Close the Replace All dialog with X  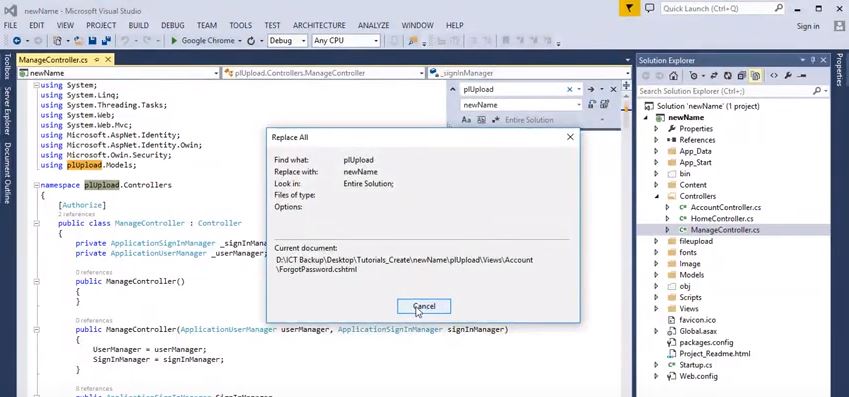[x=570, y=137]
